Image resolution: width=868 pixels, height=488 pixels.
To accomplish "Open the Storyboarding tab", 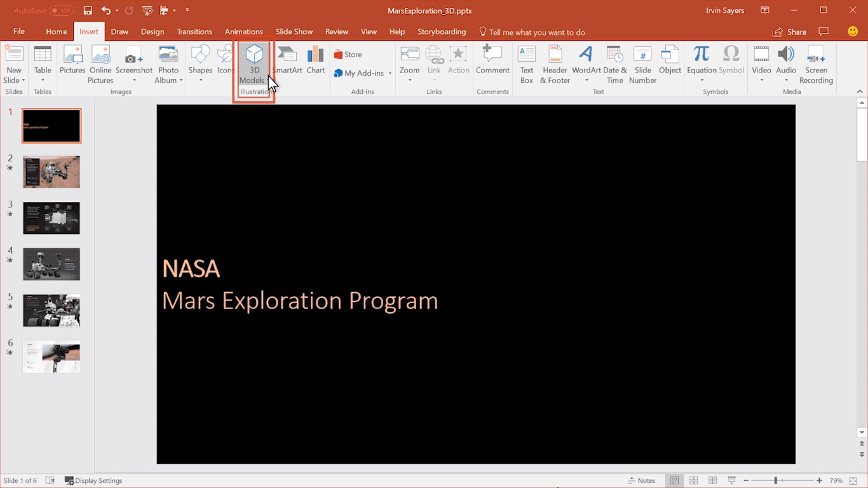I will tap(442, 32).
